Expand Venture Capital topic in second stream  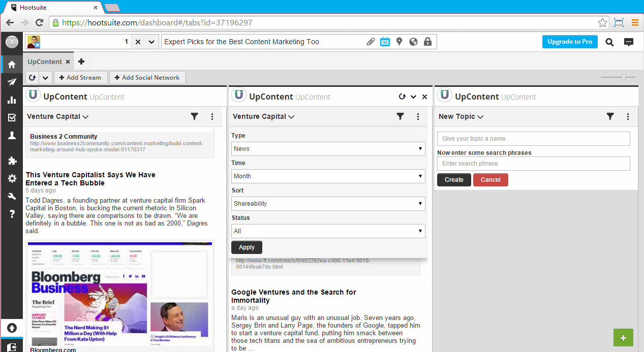coord(264,116)
